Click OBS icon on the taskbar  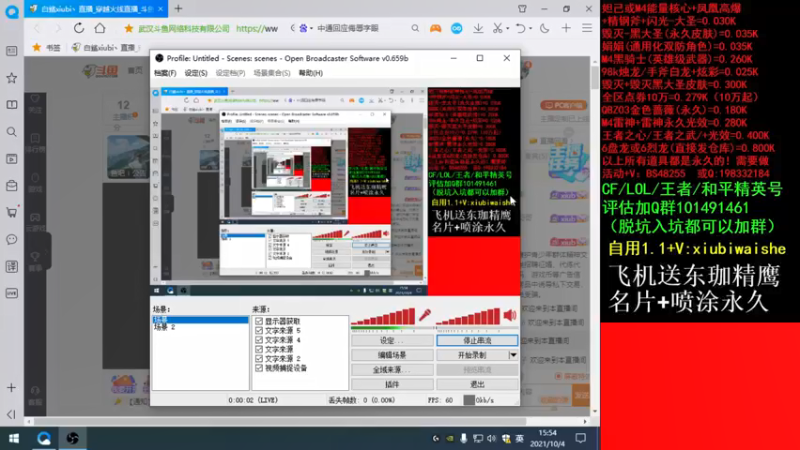coord(72,438)
